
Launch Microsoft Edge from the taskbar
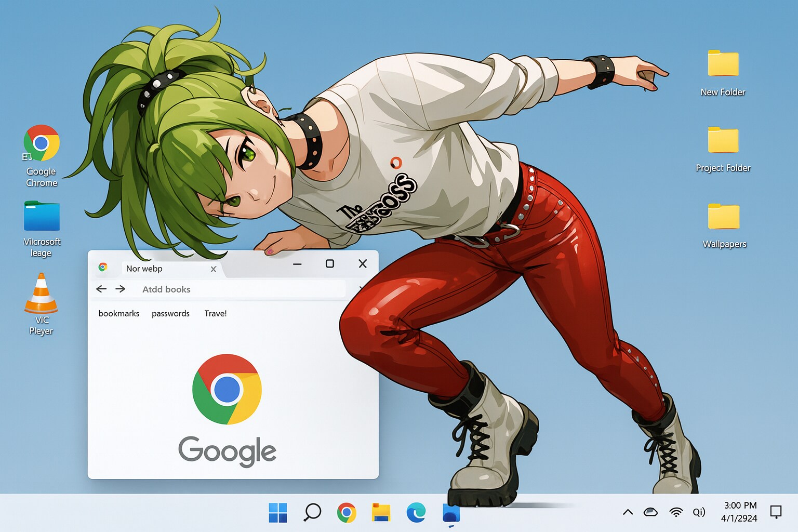[x=416, y=513]
